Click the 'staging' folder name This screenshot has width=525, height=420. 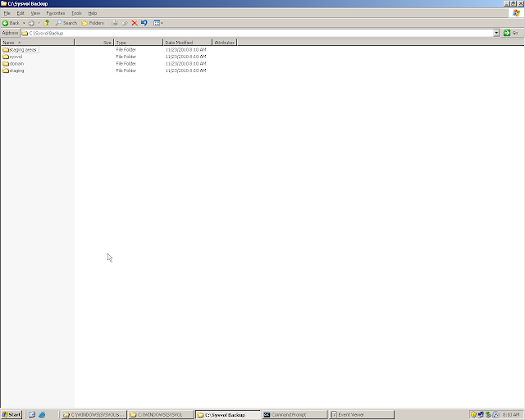point(16,71)
